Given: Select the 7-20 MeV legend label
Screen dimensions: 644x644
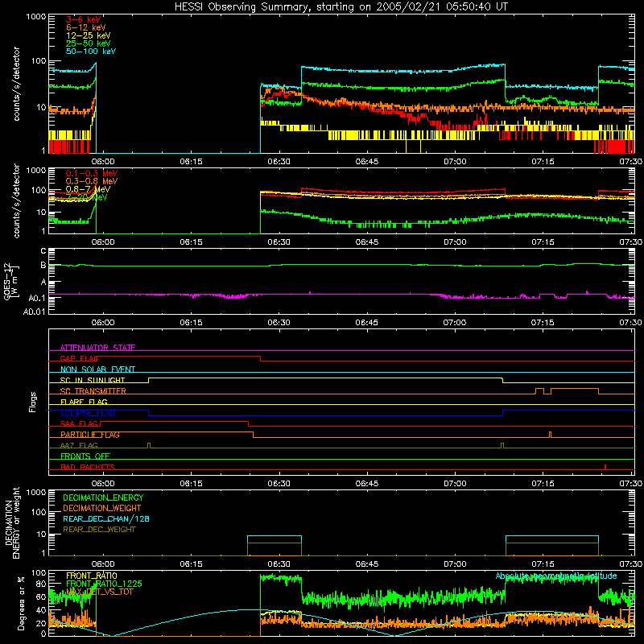Looking at the screenshot, I should click(87, 197).
